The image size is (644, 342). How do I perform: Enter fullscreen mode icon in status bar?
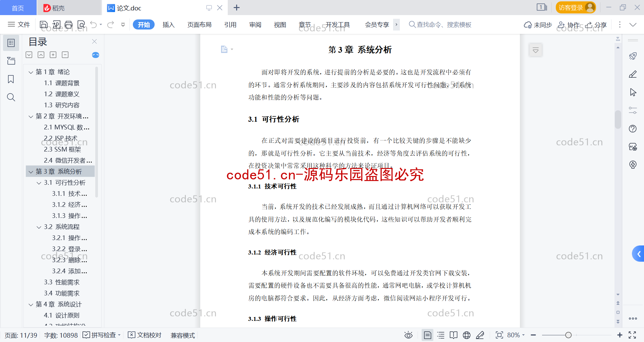click(632, 335)
